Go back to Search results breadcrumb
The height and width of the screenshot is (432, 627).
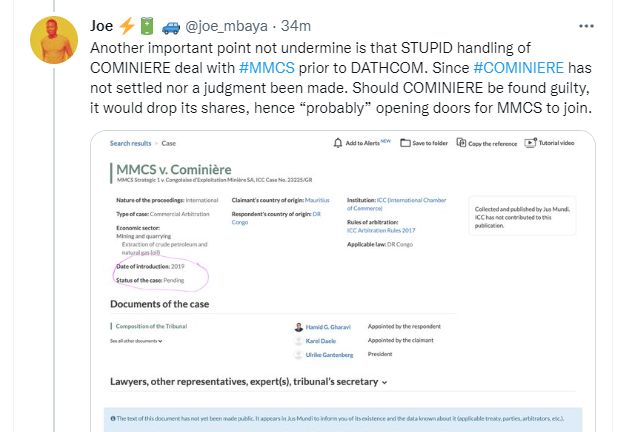(130, 143)
